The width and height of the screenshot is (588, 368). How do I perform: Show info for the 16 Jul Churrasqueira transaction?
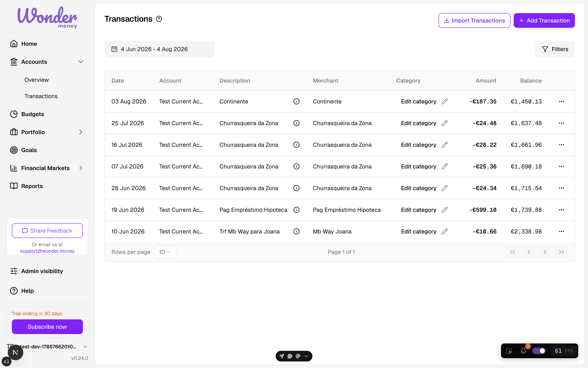click(x=296, y=145)
